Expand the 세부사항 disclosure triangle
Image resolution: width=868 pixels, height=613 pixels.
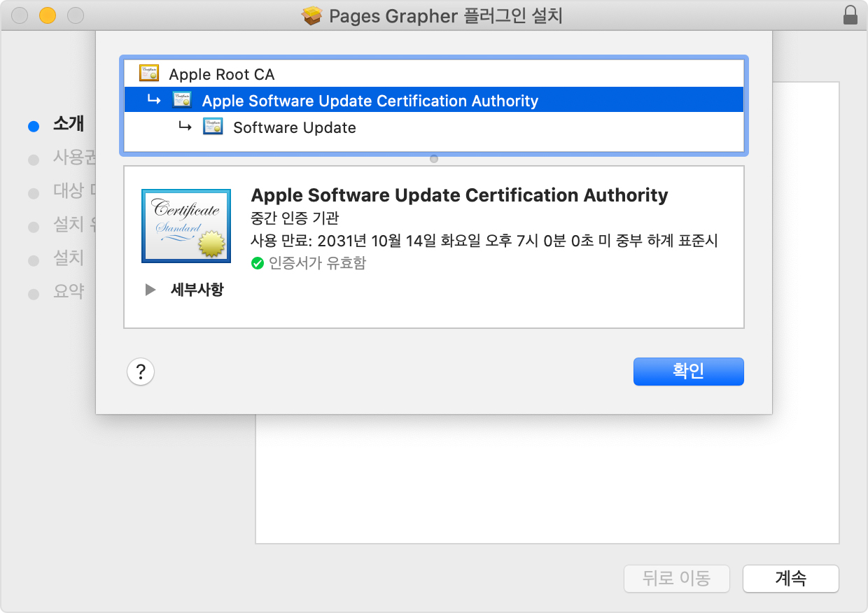pyautogui.click(x=150, y=290)
